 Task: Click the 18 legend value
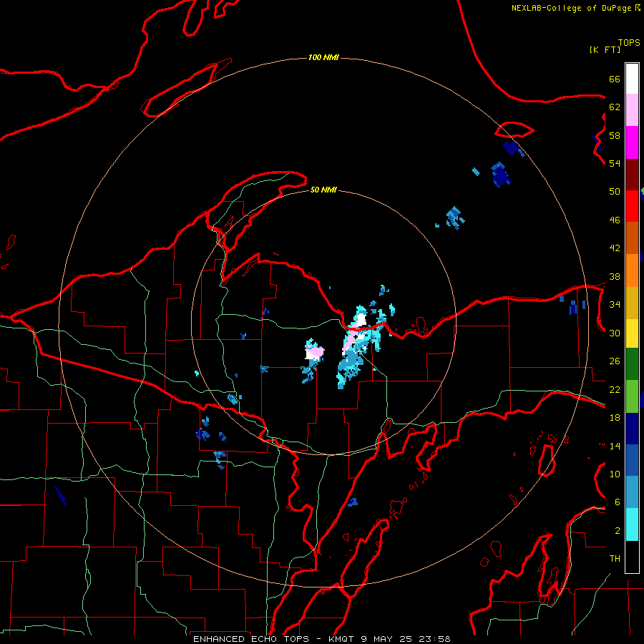615,418
